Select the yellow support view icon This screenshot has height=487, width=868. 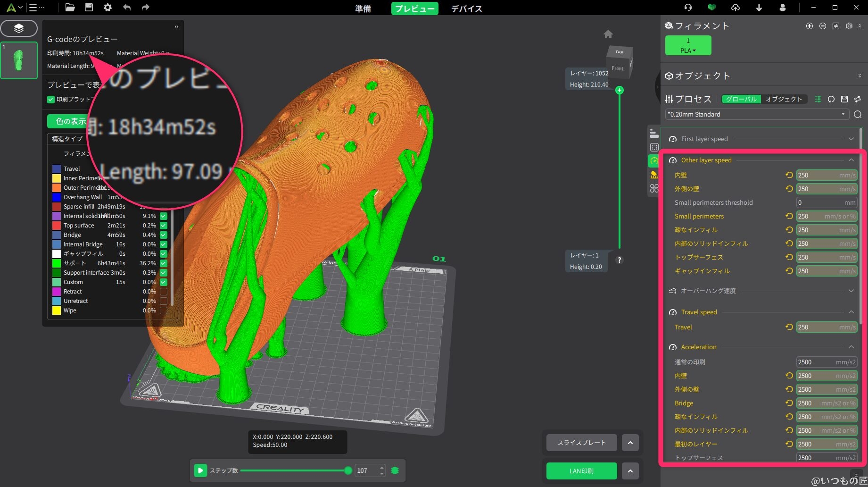tap(653, 174)
